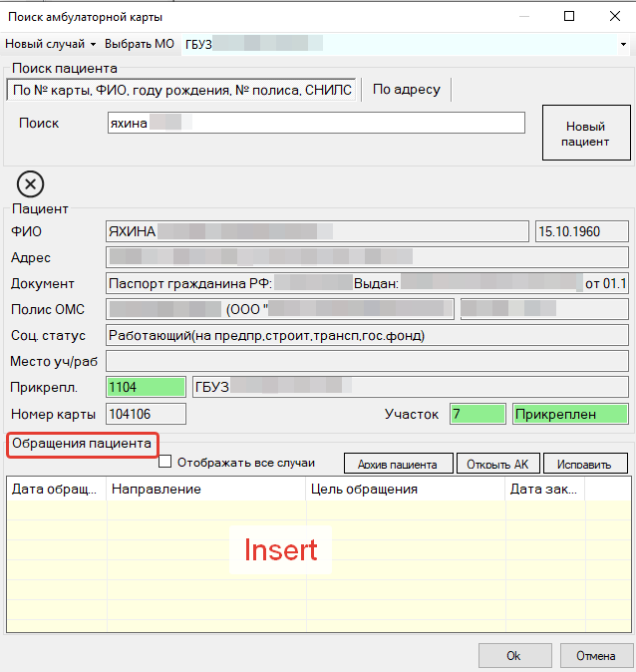Open the Новый случай dropdown menu

coord(50,45)
